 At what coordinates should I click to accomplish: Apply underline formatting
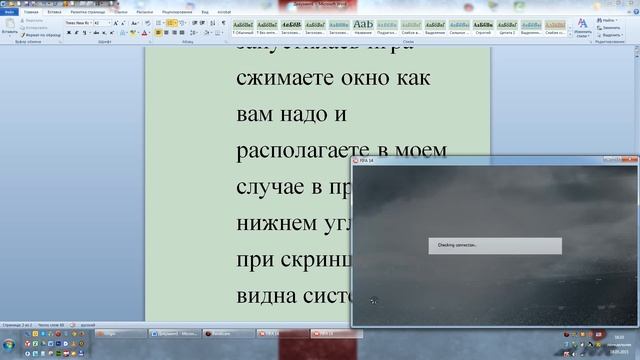point(84,33)
